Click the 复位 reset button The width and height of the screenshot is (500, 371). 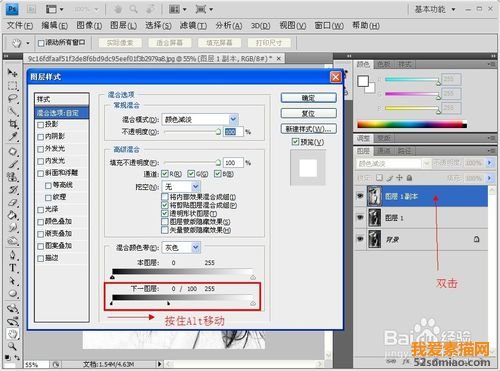click(308, 113)
